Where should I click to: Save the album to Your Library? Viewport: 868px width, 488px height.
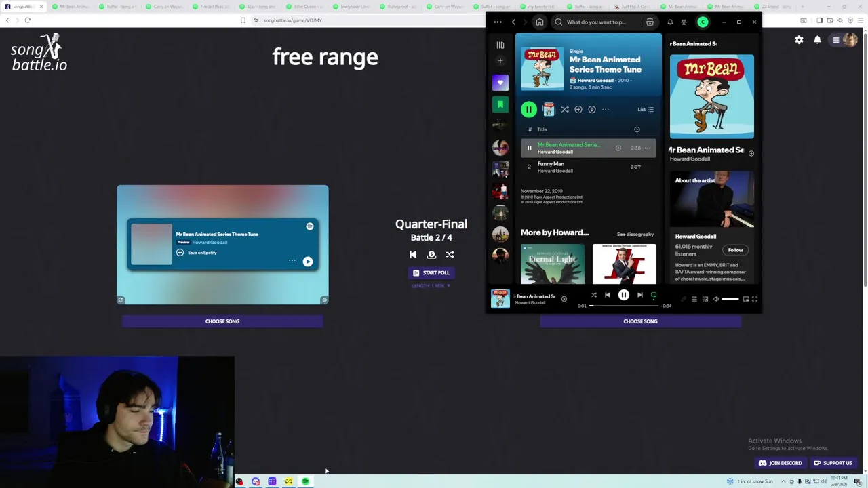point(578,109)
